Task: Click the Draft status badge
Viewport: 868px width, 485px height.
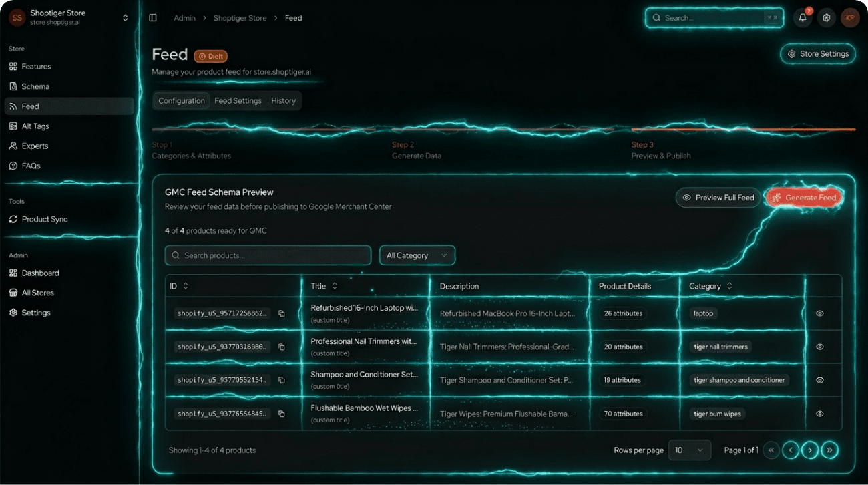Action: [211, 56]
